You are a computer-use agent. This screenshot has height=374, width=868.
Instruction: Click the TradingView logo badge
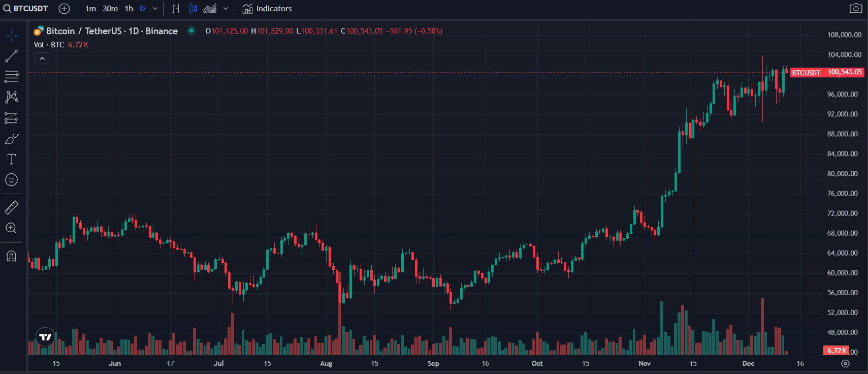(x=46, y=337)
